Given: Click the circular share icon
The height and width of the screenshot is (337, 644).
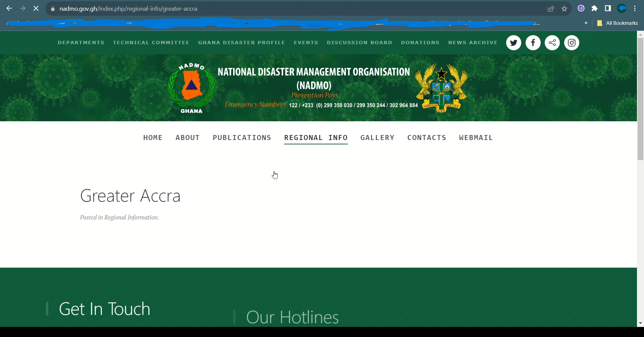Looking at the screenshot, I should tap(552, 43).
